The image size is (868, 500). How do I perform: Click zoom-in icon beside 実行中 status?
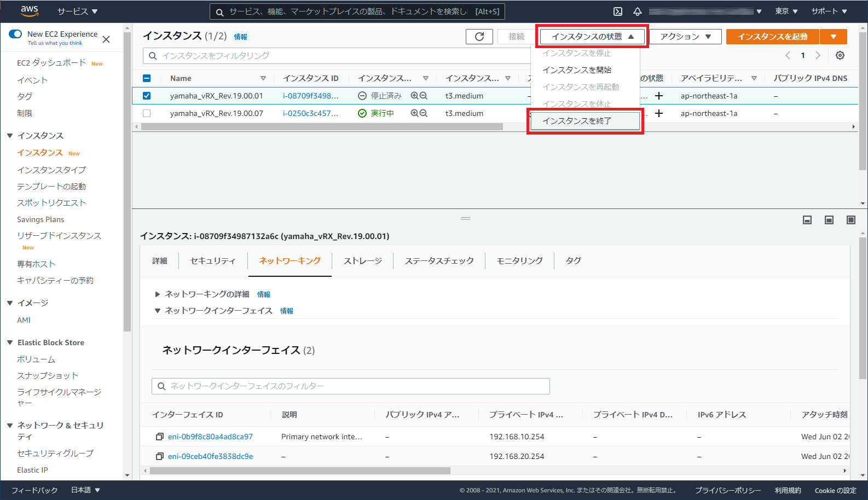pyautogui.click(x=415, y=113)
